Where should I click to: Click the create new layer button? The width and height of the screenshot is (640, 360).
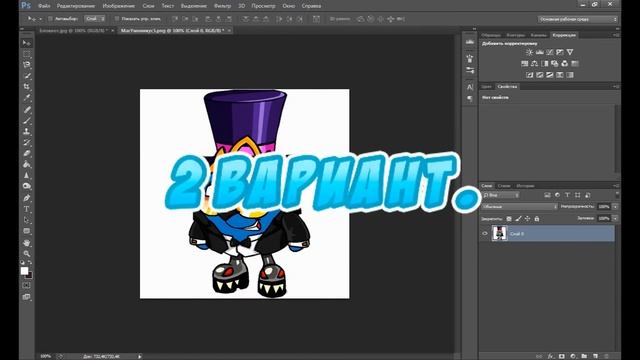point(595,356)
